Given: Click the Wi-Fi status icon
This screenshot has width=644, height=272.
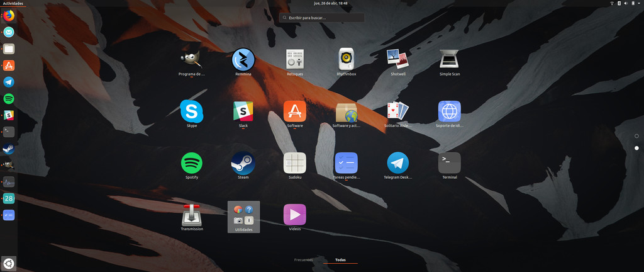Looking at the screenshot, I should click(x=611, y=3).
